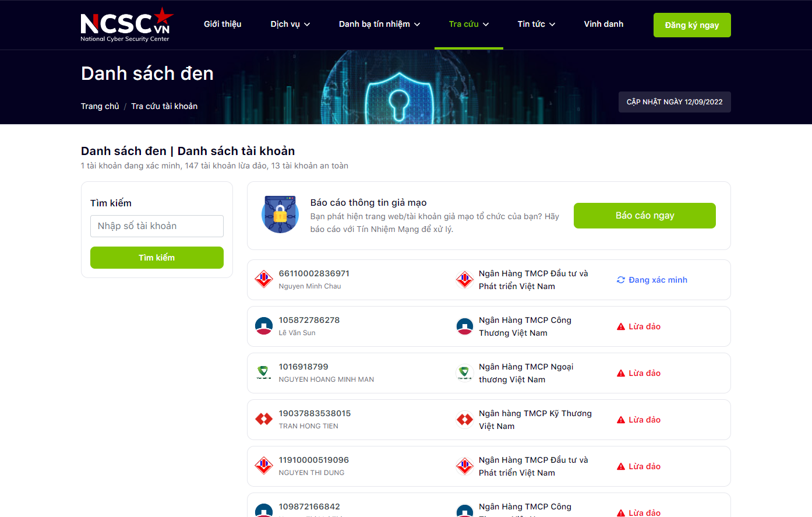The height and width of the screenshot is (517, 812).
Task: Follow the Trang chủ breadcrumb link
Action: [x=100, y=106]
